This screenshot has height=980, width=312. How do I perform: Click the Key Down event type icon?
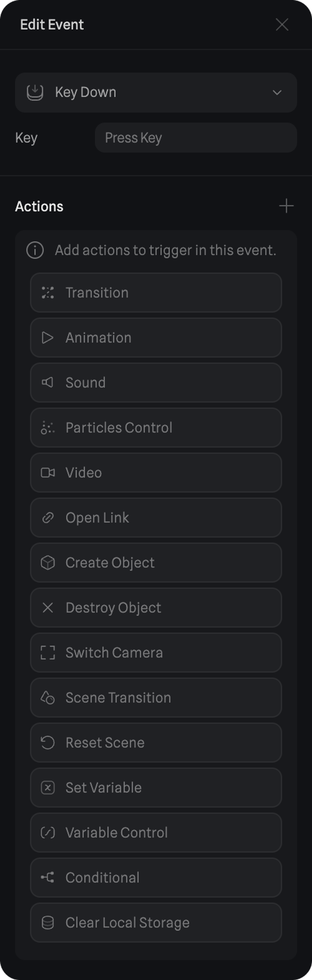(x=35, y=92)
